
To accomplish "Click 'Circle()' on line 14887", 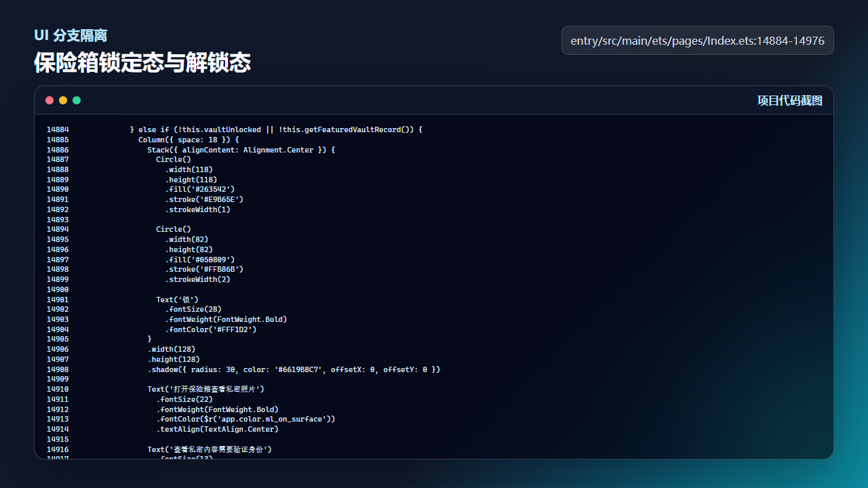I will click(174, 159).
